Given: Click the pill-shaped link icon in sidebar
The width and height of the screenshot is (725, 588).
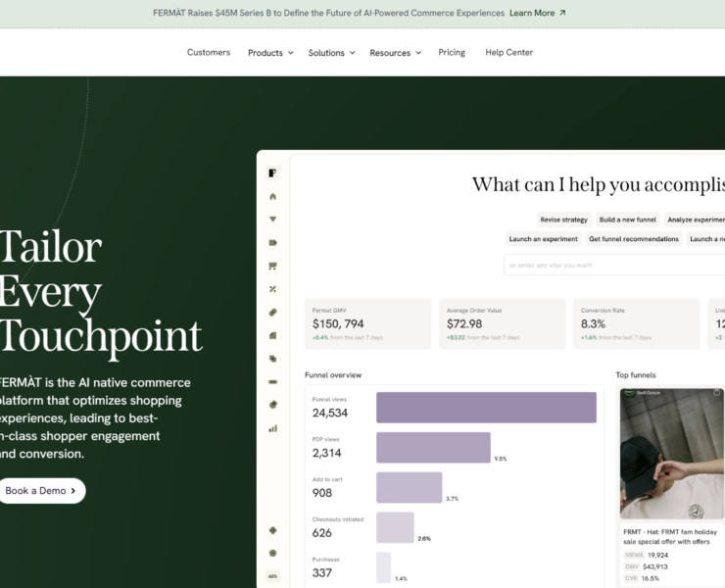Looking at the screenshot, I should 272,313.
